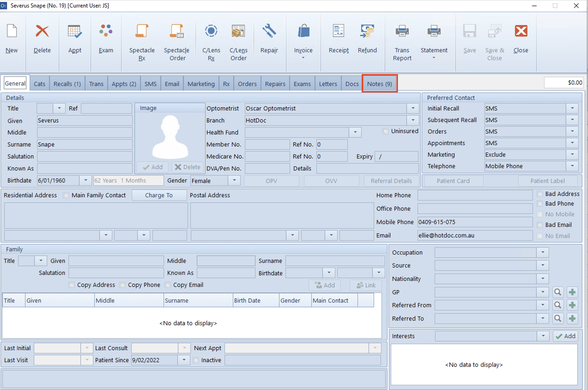
Task: Toggle the Copy Email checkbox
Action: pos(168,285)
